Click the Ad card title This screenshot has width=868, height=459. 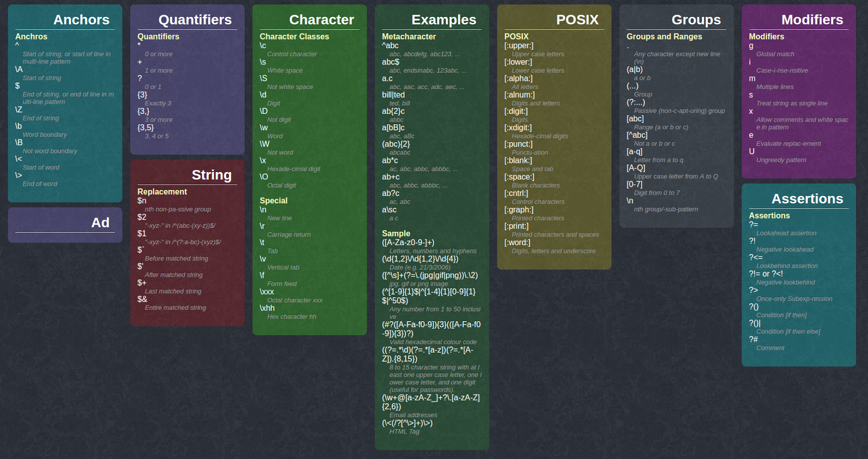click(100, 223)
